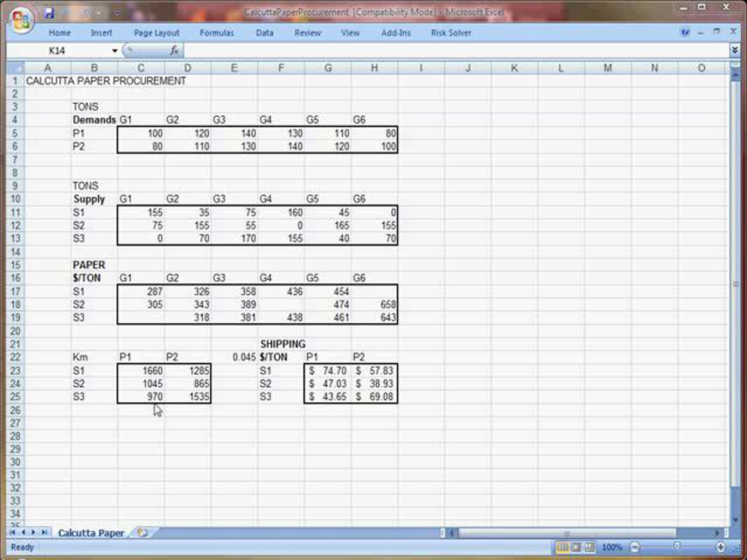The width and height of the screenshot is (747, 560).
Task: Select the Calcutta Paper sheet tab
Action: pos(91,533)
